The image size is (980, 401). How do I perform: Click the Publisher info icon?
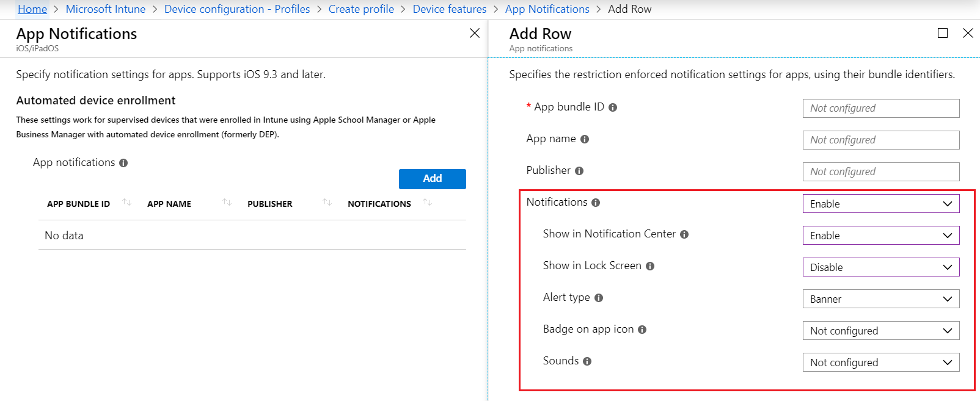(x=579, y=171)
